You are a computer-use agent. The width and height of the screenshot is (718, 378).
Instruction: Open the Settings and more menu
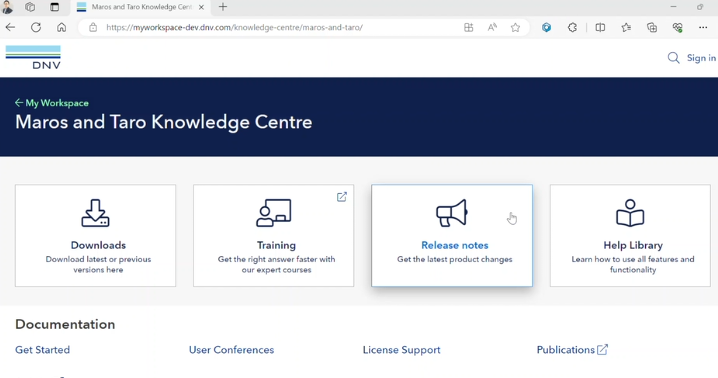703,27
